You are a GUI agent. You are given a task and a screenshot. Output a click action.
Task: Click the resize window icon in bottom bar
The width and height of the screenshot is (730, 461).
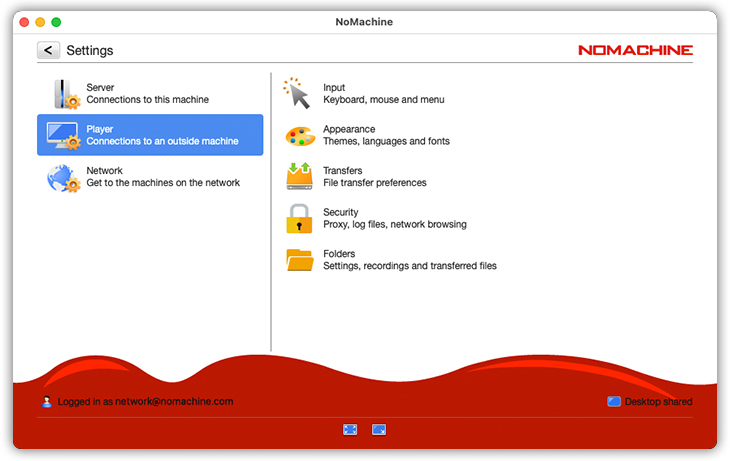379,430
